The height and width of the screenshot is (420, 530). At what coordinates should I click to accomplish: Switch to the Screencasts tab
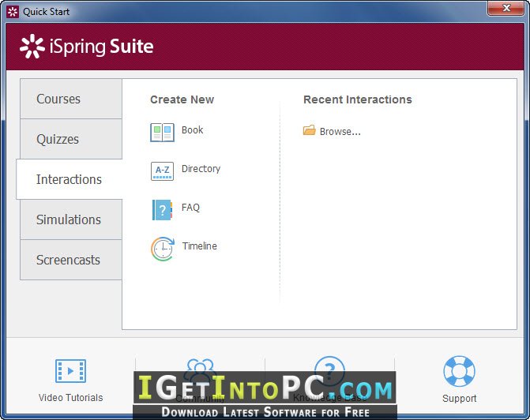click(x=71, y=260)
